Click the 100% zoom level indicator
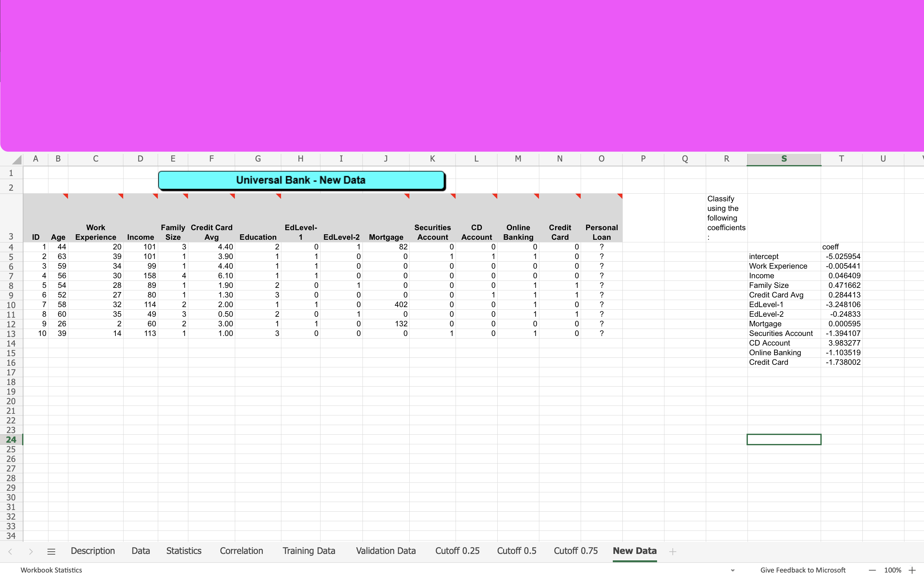924x577 pixels. 892,570
